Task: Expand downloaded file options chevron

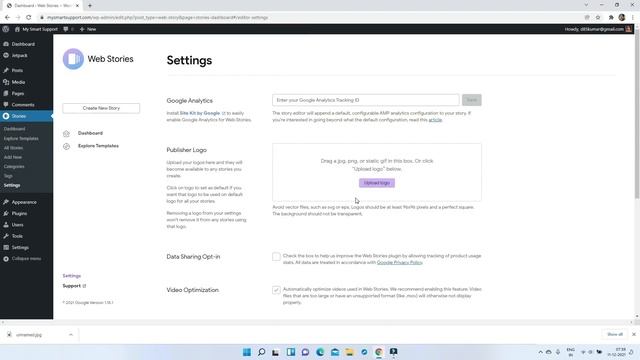Action: 71,335
